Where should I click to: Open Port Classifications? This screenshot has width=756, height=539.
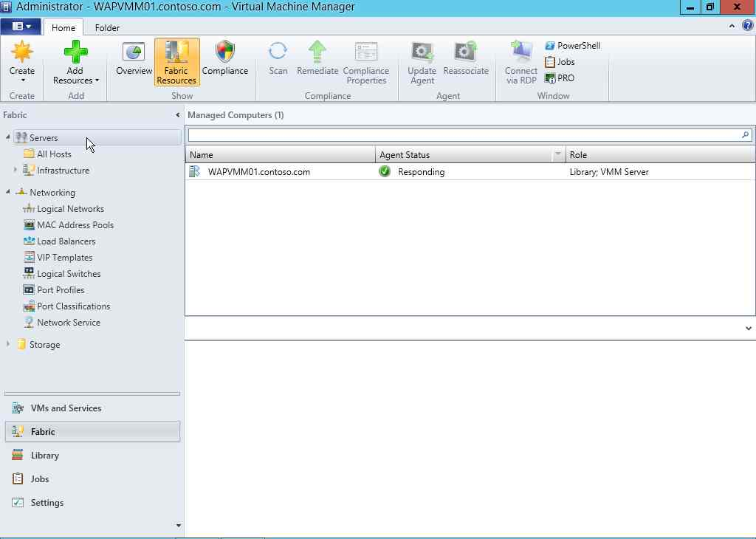tap(66, 306)
